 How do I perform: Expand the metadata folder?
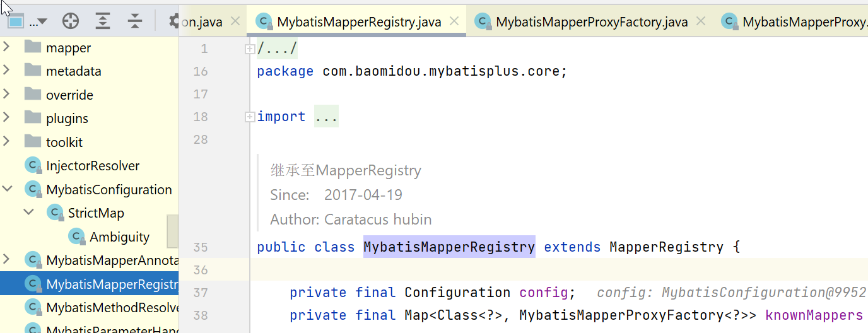click(7, 71)
